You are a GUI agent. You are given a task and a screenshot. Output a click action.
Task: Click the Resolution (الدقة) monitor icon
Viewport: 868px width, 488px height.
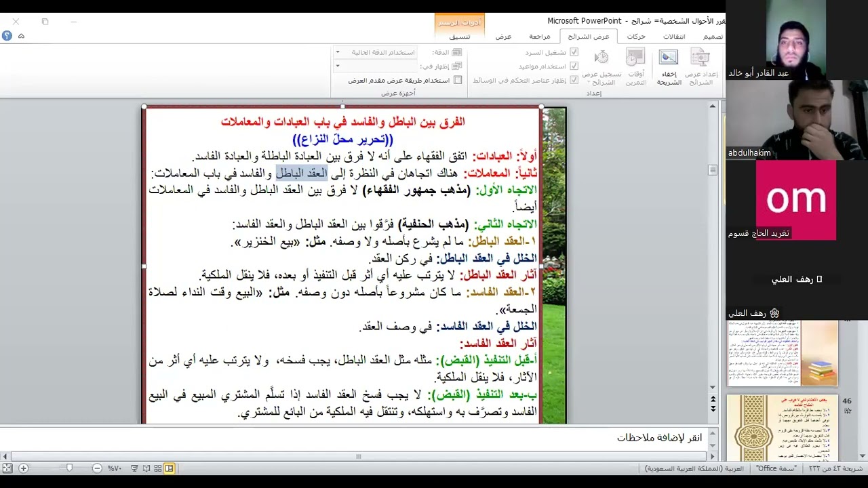pos(456,52)
